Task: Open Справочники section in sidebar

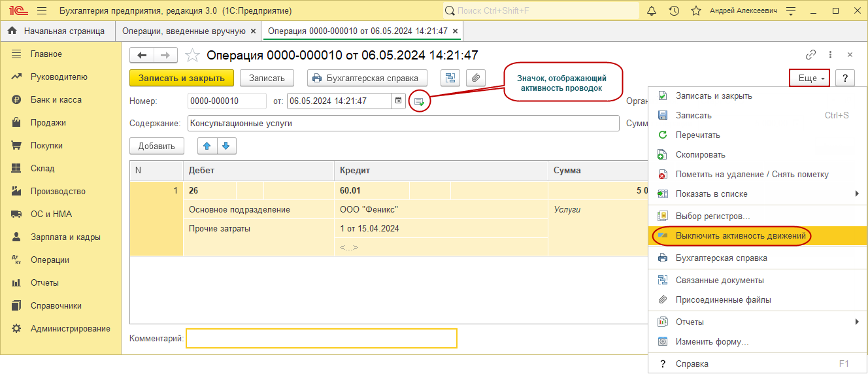Action: [x=61, y=305]
